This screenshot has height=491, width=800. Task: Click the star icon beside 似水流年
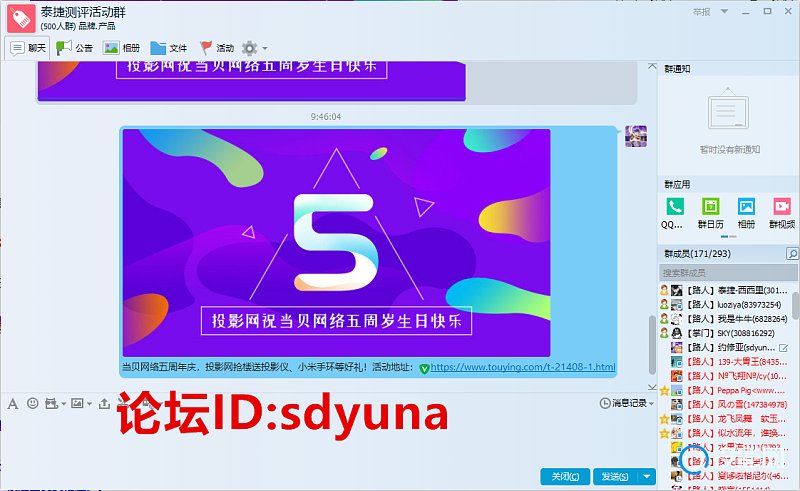664,434
